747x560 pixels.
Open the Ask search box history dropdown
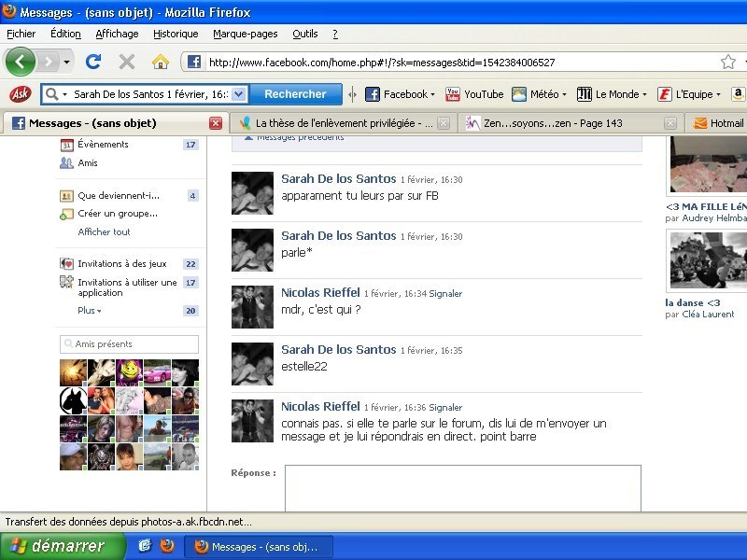[x=238, y=94]
